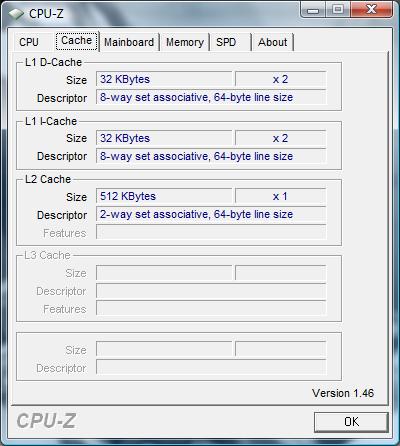Click the Version 1.46 text
The image size is (400, 446).
pos(343,393)
